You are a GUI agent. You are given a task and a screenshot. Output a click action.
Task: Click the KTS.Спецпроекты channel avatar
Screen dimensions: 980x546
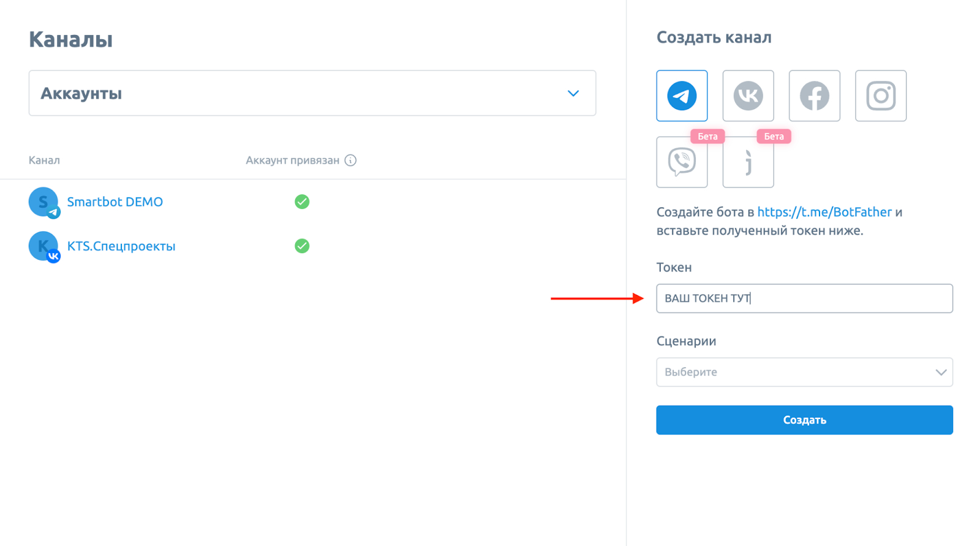(x=43, y=246)
